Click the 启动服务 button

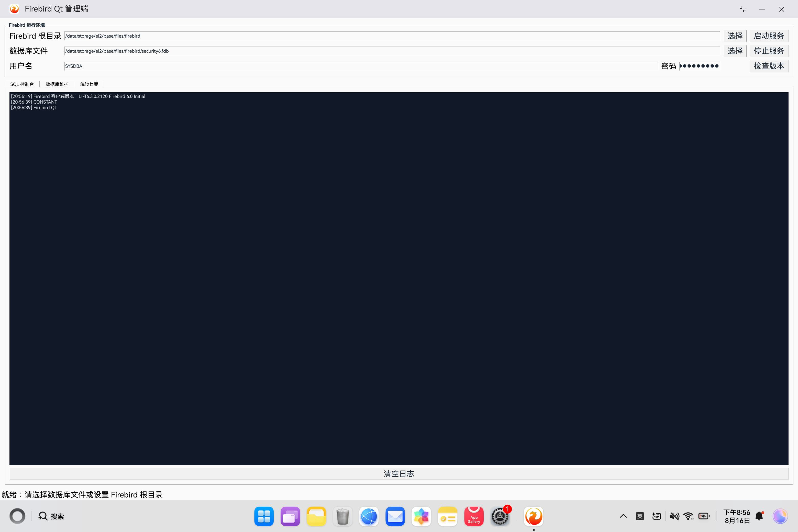click(769, 36)
